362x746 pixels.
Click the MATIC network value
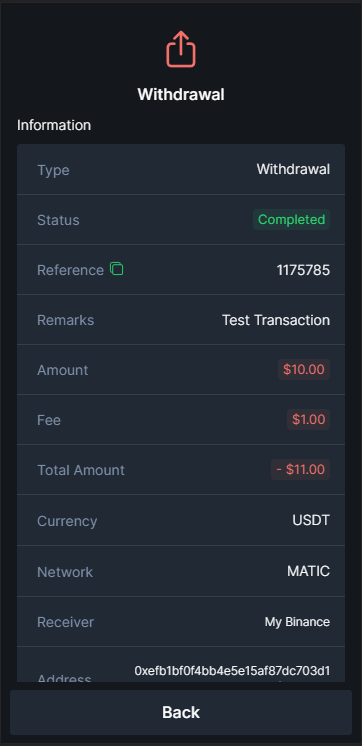coord(308,571)
